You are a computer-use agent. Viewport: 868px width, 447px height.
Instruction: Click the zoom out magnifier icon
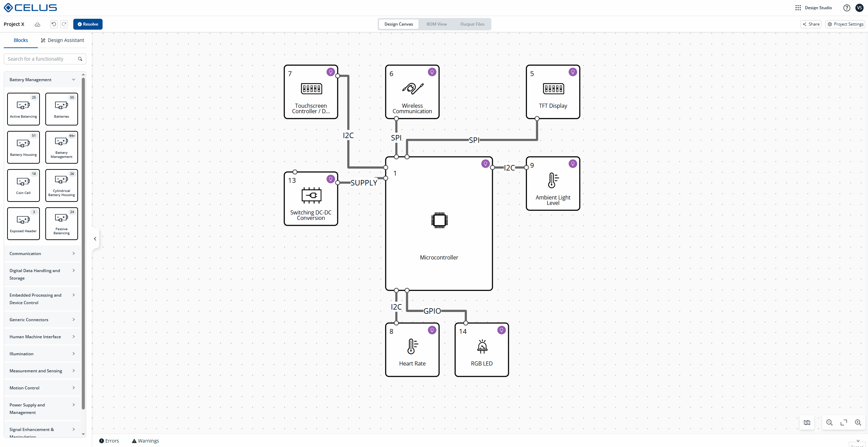click(x=829, y=422)
